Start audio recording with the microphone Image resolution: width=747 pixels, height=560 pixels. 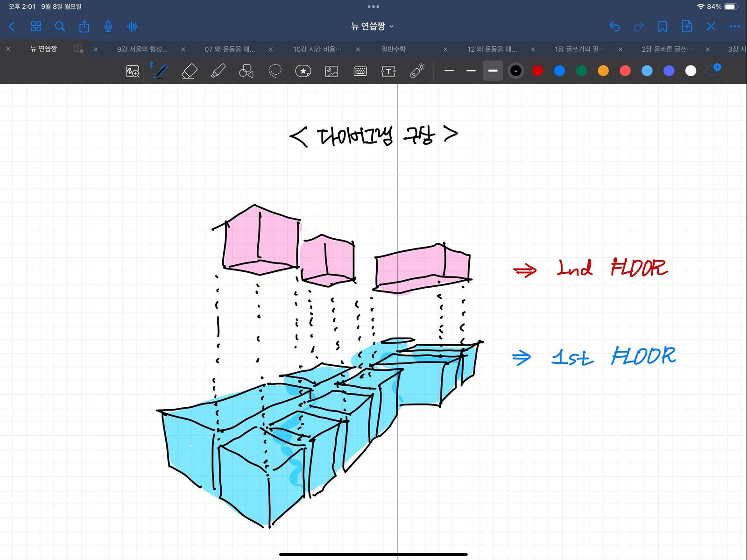pos(108,27)
